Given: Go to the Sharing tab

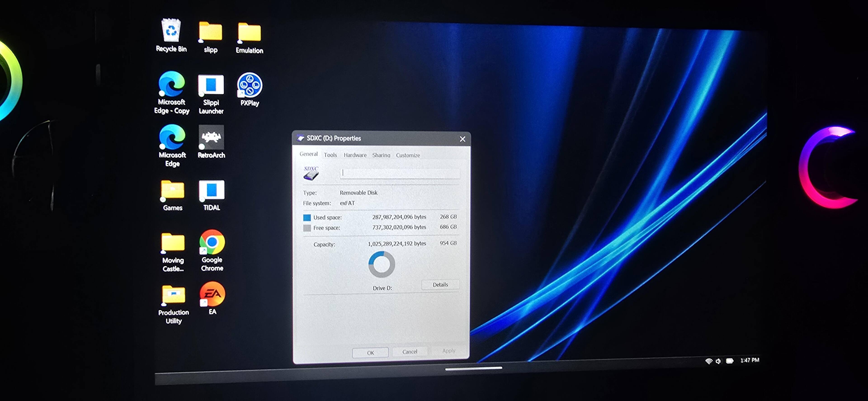Looking at the screenshot, I should (x=381, y=155).
